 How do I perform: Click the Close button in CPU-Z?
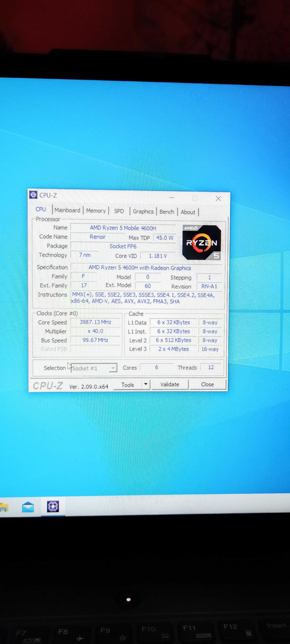point(207,384)
